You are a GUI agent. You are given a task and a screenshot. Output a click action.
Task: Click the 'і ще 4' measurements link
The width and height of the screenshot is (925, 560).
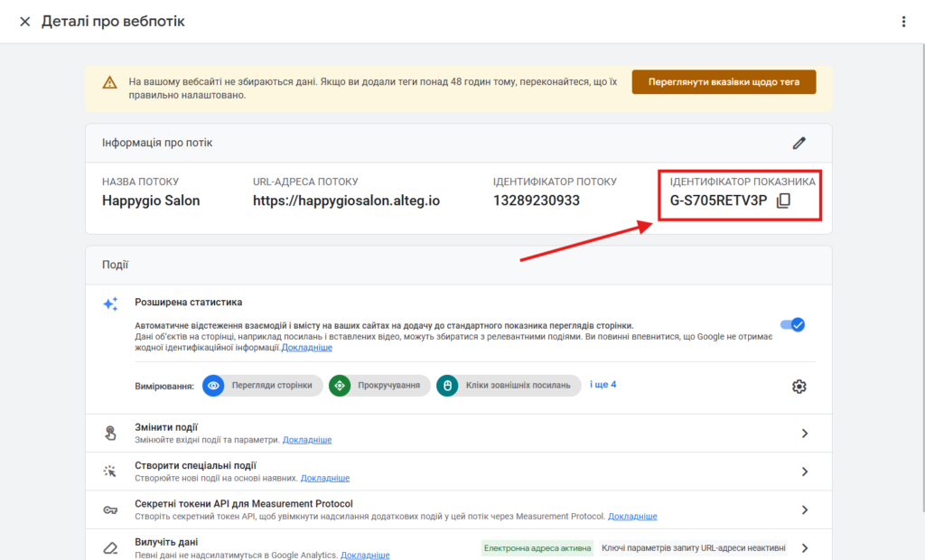pos(603,385)
